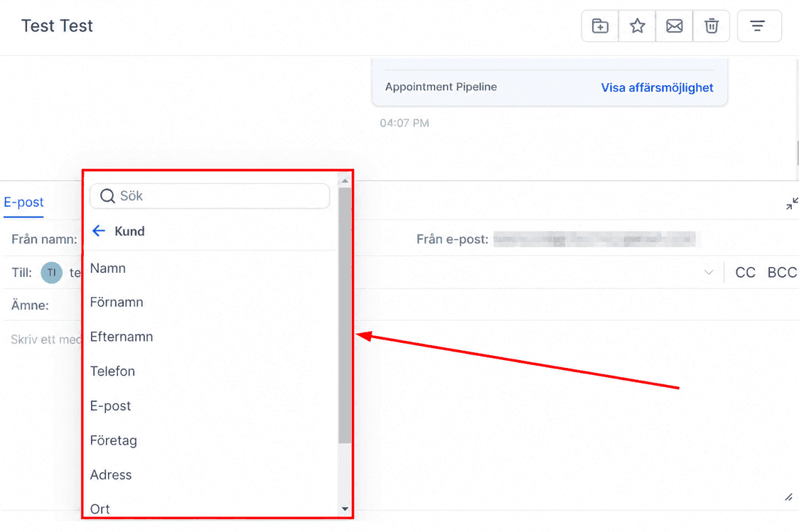Screen dimensions: 799x532
Task: Add BCC recipients
Action: pyautogui.click(x=782, y=272)
